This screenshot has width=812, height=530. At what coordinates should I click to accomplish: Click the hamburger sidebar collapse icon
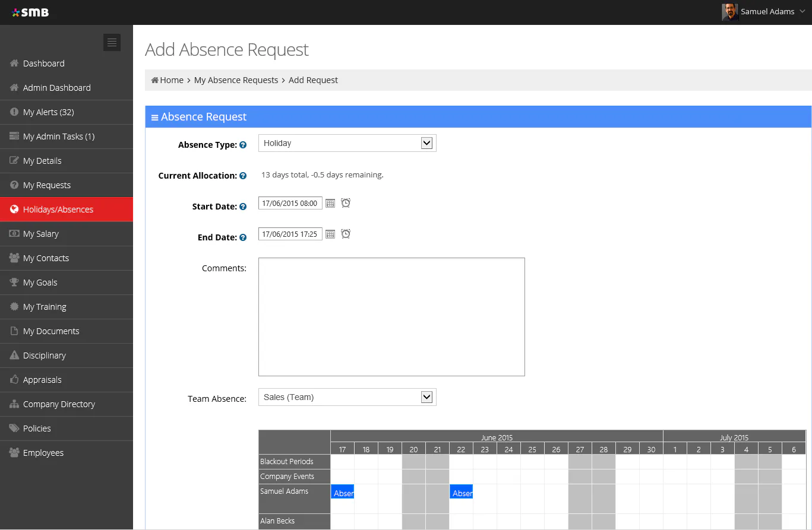tap(112, 42)
